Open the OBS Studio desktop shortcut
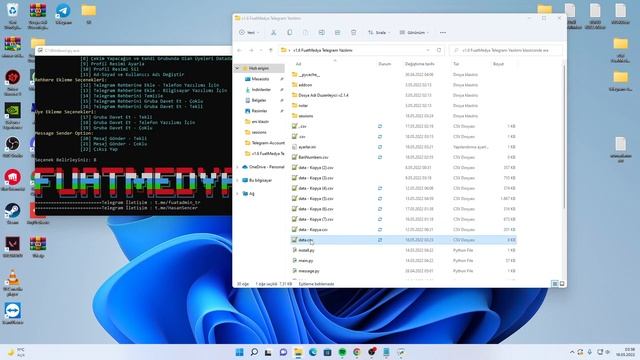 click(x=12, y=147)
